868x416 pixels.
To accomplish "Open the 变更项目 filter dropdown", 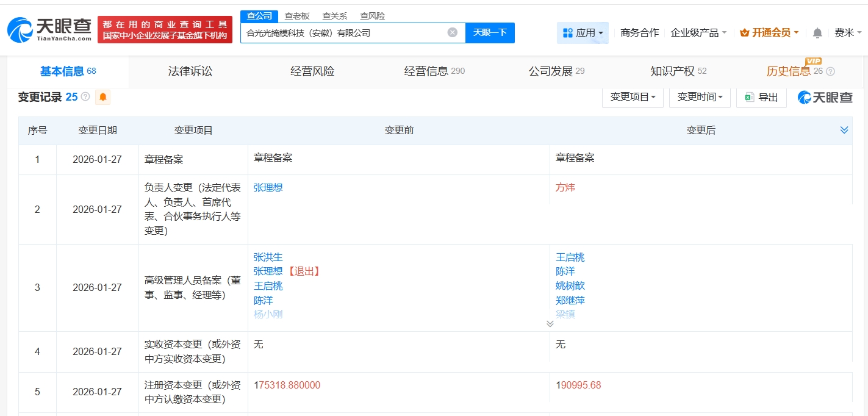I will [633, 97].
